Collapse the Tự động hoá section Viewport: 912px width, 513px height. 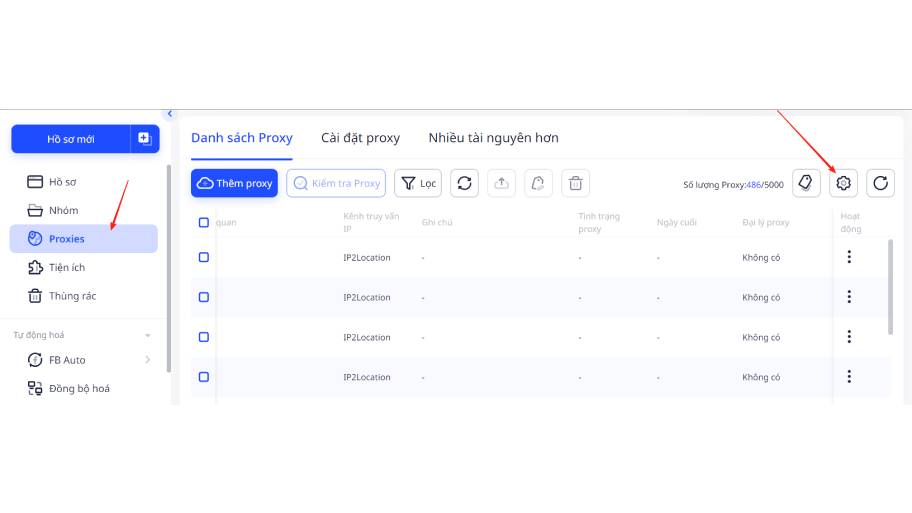(x=148, y=335)
